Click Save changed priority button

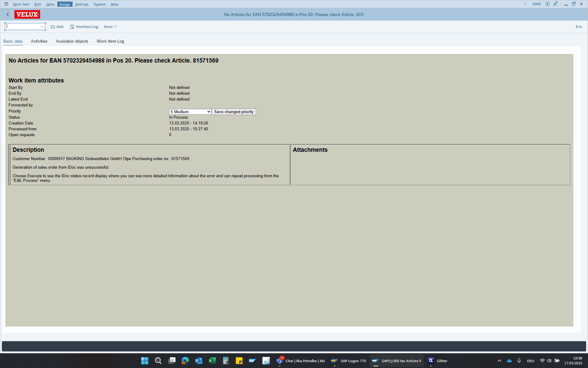(234, 112)
